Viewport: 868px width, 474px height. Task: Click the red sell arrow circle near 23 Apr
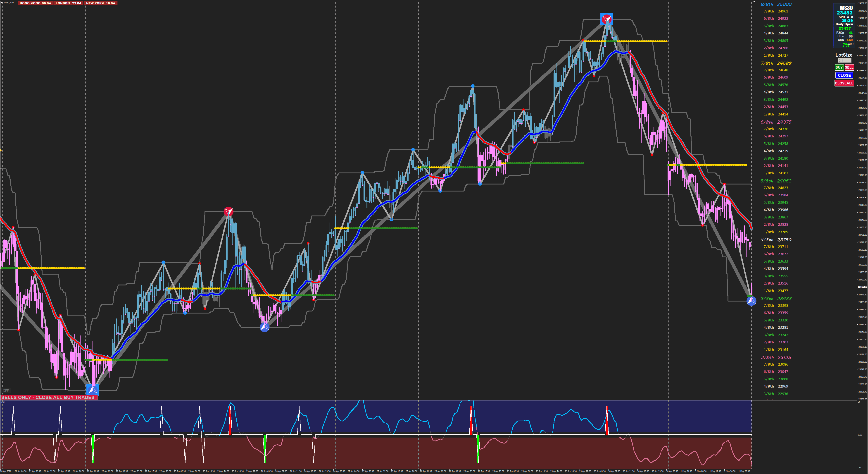click(228, 212)
